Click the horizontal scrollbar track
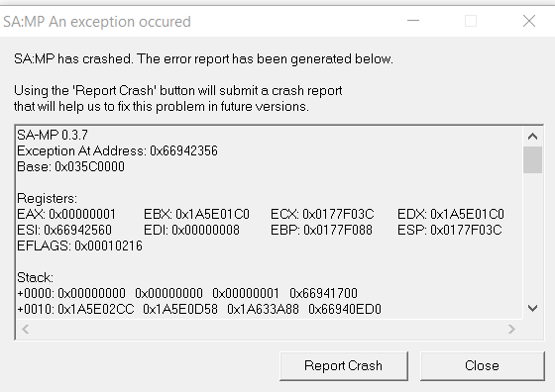 click(x=269, y=329)
